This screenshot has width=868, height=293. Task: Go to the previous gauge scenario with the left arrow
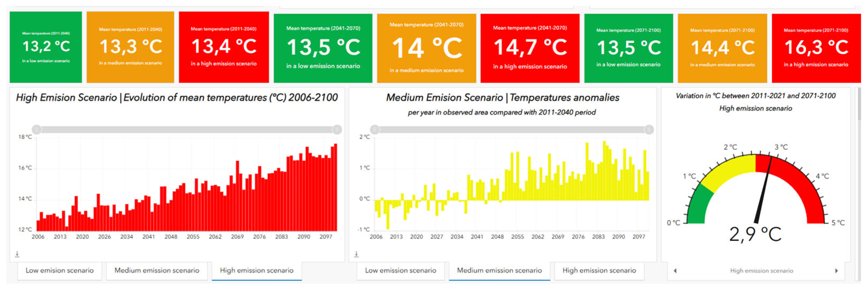[675, 271]
